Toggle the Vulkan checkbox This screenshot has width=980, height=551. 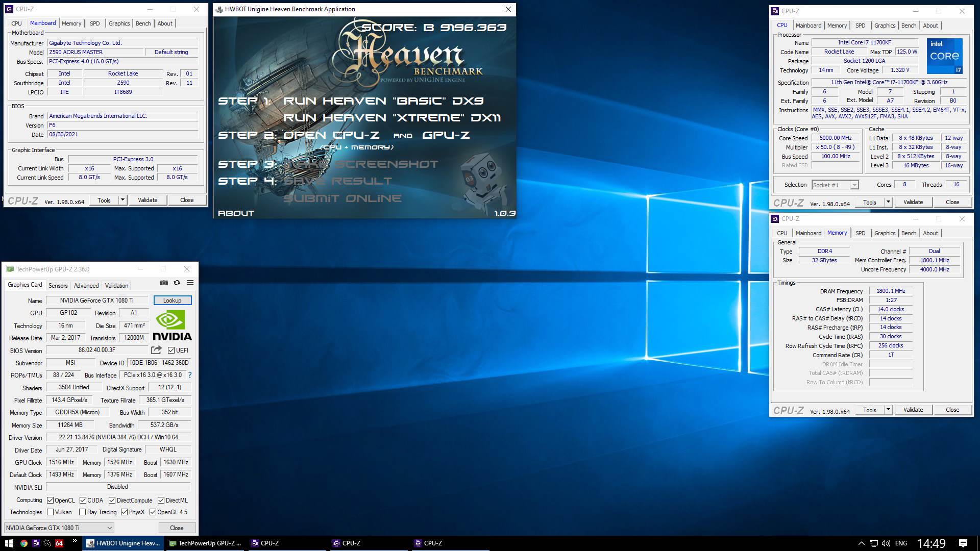pyautogui.click(x=50, y=512)
